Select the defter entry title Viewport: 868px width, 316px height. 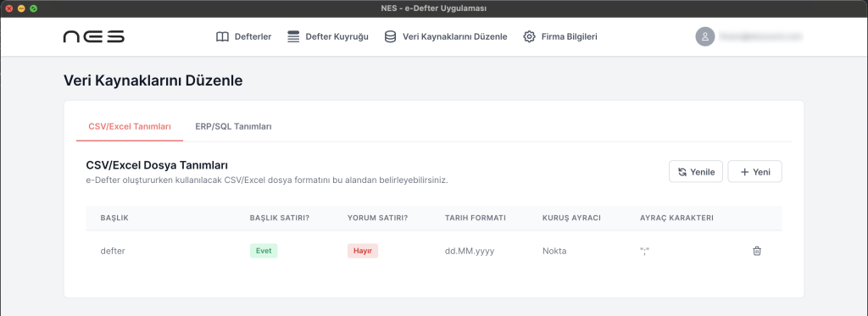coord(113,251)
